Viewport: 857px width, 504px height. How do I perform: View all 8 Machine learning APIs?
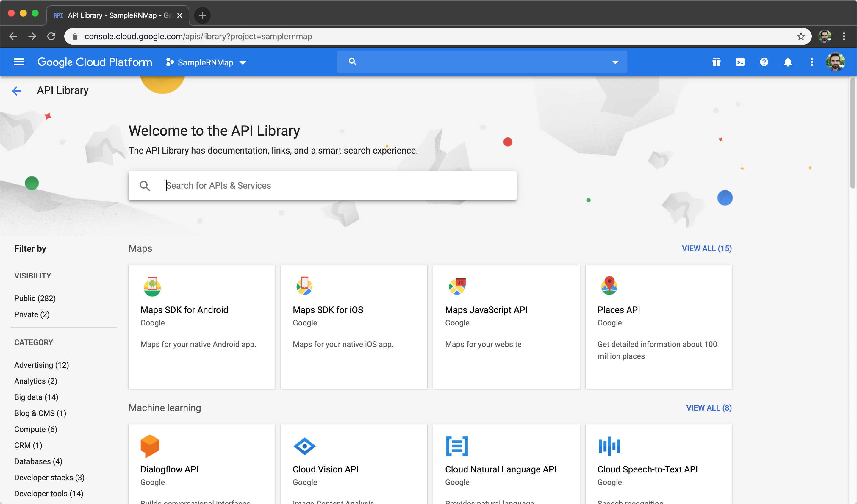(x=709, y=408)
